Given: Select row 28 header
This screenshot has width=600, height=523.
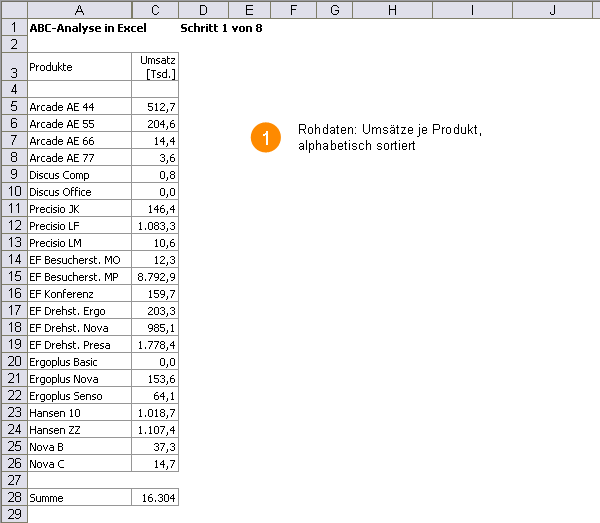Looking at the screenshot, I should point(15,497).
